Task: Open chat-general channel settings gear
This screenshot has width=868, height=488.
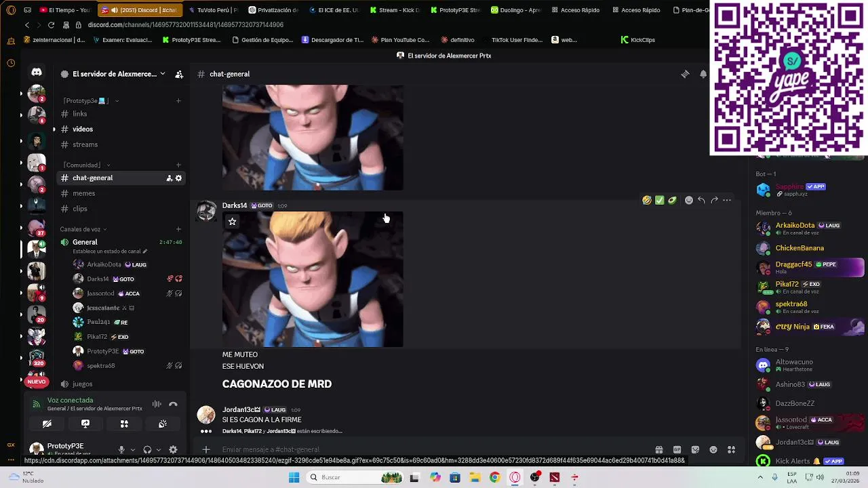Action: [178, 178]
